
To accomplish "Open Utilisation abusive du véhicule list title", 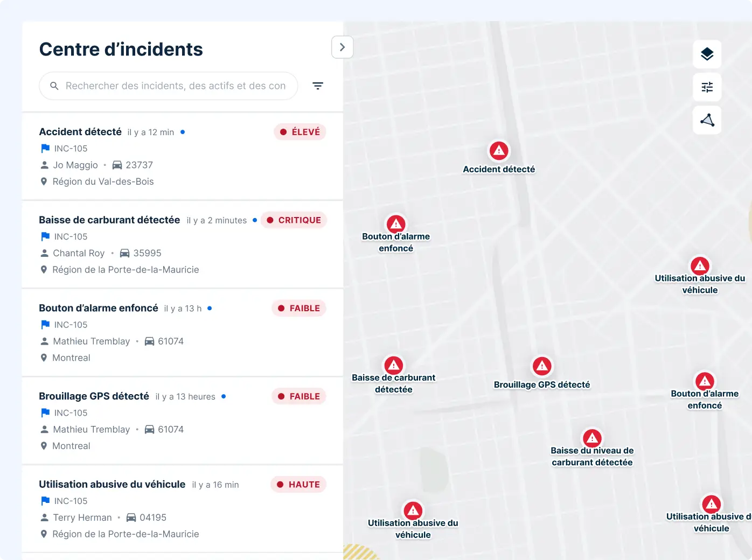I will (x=112, y=484).
